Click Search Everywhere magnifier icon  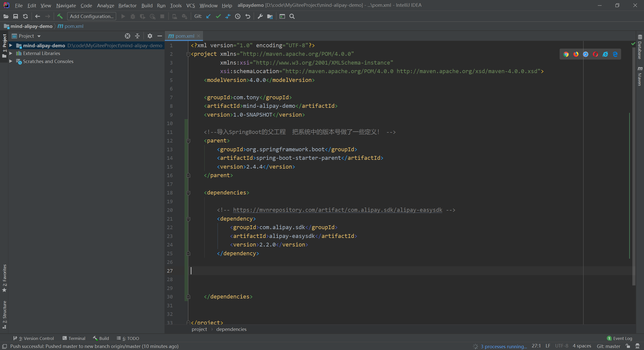pyautogui.click(x=292, y=16)
